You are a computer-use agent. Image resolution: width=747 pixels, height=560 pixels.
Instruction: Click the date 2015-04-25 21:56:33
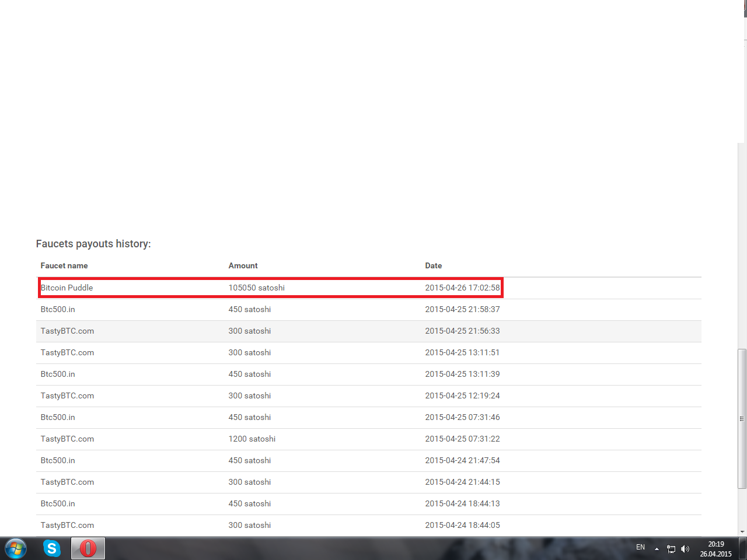click(462, 331)
